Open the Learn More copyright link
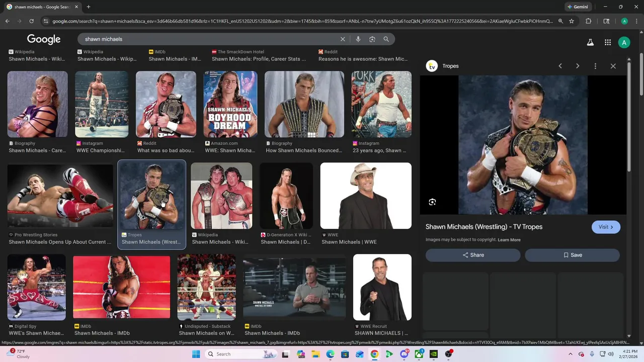 click(509, 240)
